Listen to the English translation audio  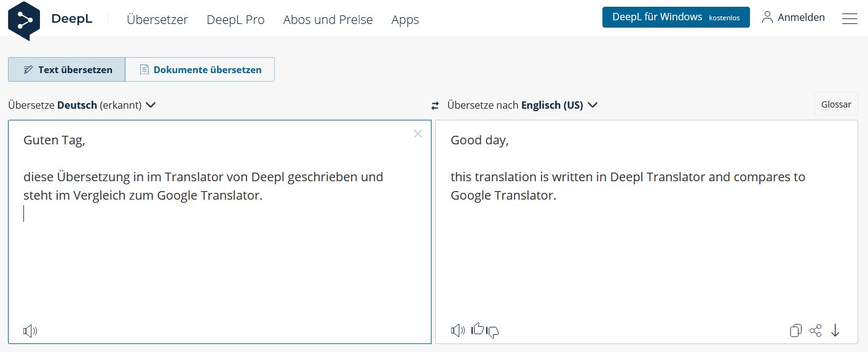(457, 330)
